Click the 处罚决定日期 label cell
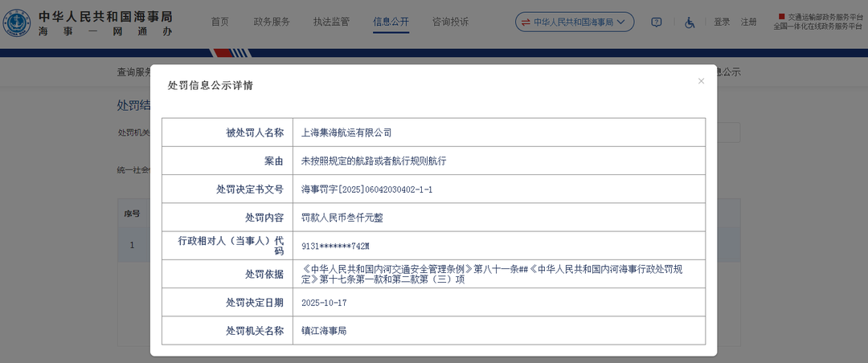868x363 pixels. [x=227, y=303]
